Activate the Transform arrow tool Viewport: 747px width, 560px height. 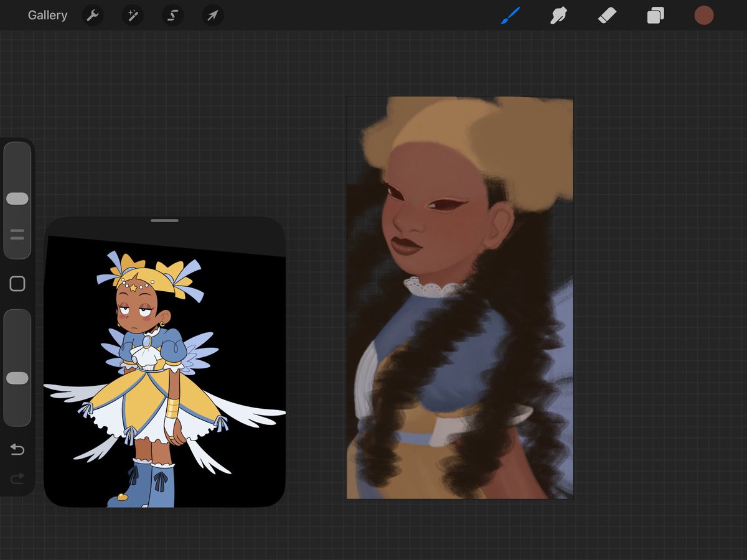(x=212, y=16)
